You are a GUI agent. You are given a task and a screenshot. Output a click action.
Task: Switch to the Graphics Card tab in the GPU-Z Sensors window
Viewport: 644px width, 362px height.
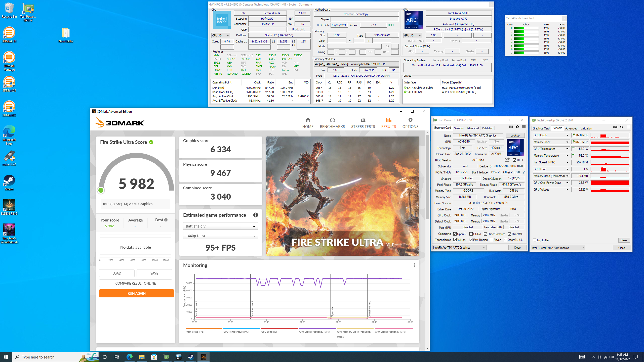[x=541, y=128]
